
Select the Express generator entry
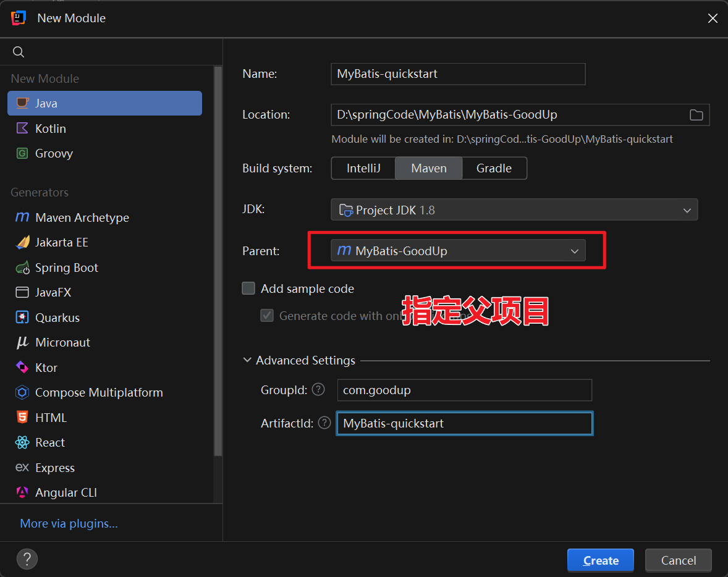104,467
